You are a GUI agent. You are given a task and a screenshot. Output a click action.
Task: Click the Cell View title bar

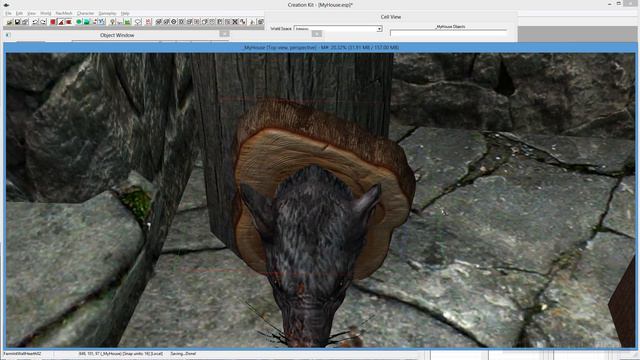(391, 17)
